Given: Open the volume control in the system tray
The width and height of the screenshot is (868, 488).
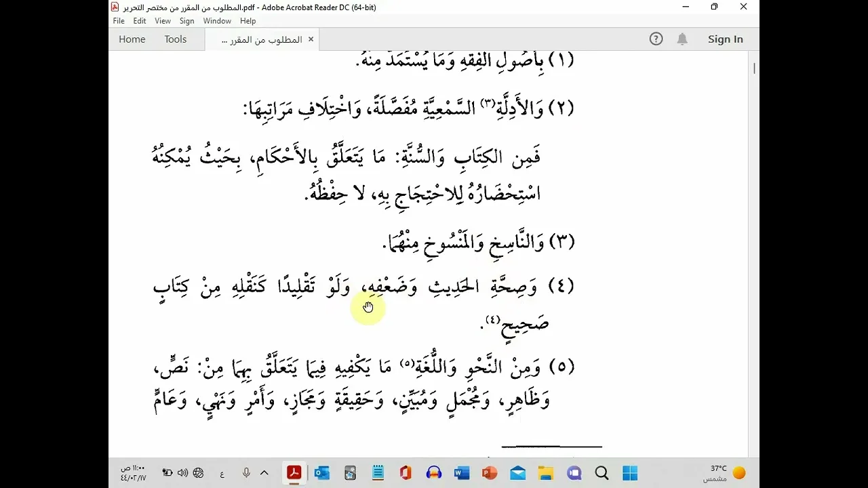Looking at the screenshot, I should tap(182, 472).
